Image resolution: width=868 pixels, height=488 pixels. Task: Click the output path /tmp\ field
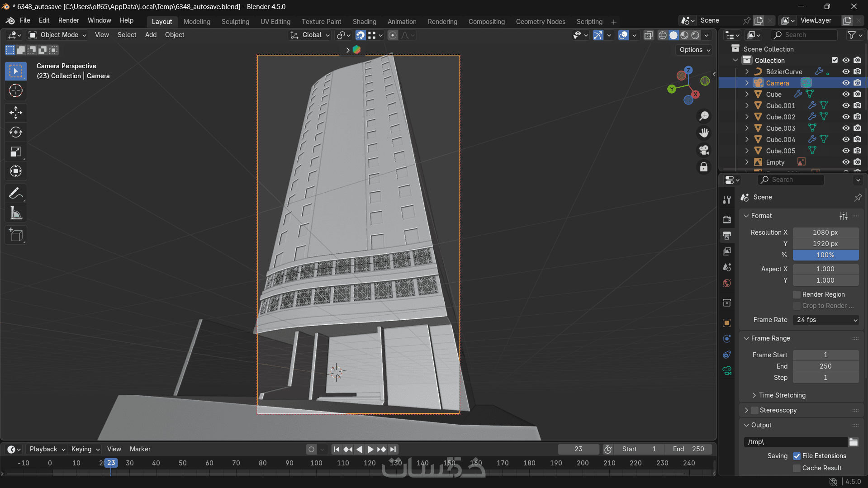795,442
